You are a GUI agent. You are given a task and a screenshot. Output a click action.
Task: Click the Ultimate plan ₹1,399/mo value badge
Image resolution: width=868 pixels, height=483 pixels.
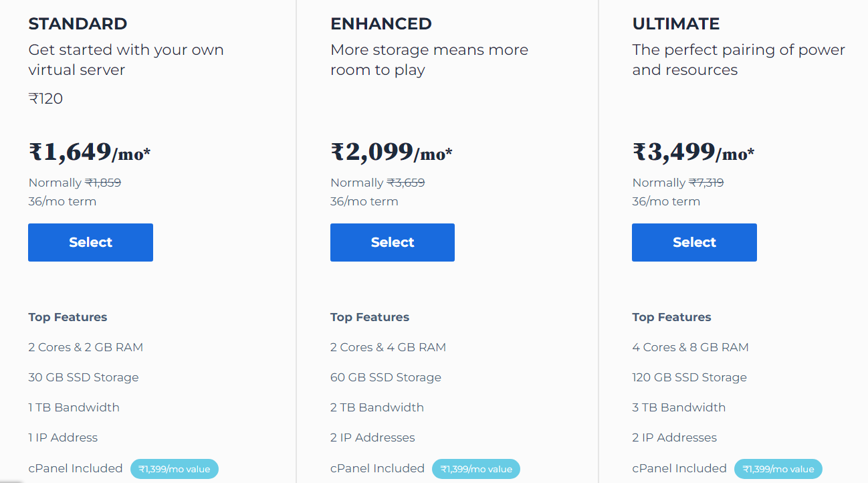778,469
